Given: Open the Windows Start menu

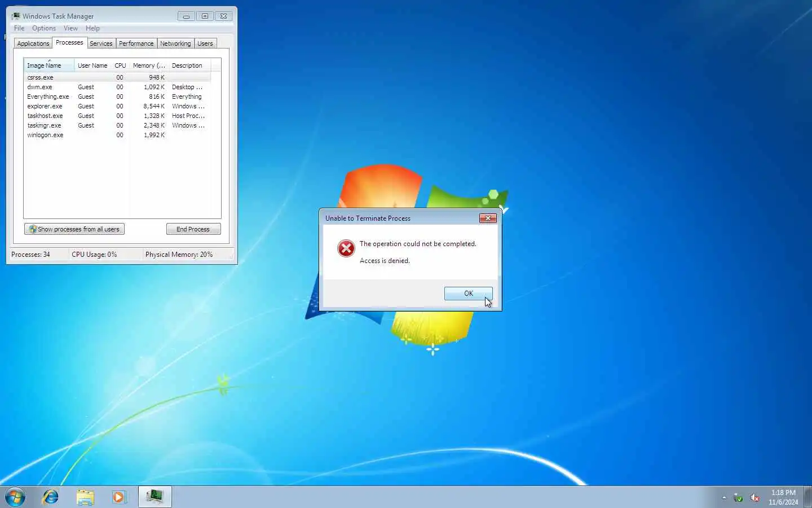Looking at the screenshot, I should pos(15,497).
